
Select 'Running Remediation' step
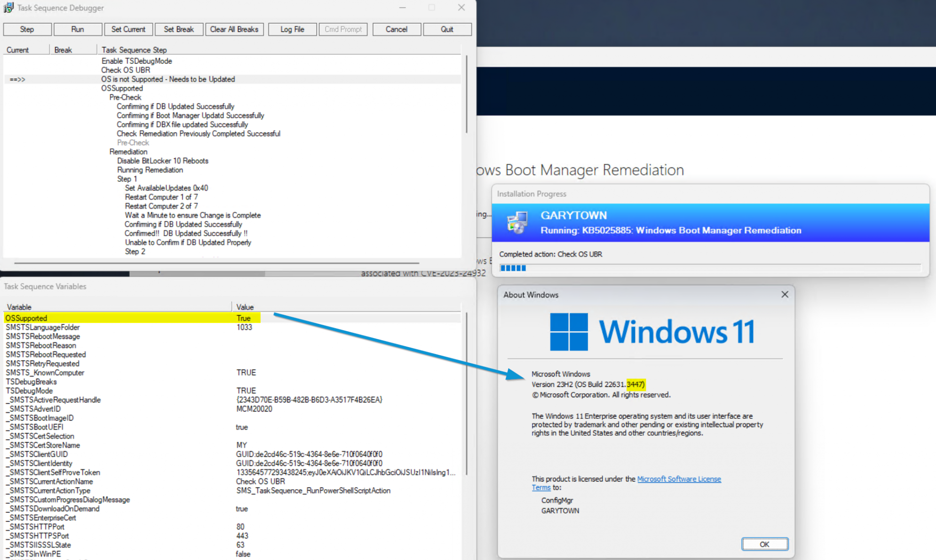(x=150, y=170)
